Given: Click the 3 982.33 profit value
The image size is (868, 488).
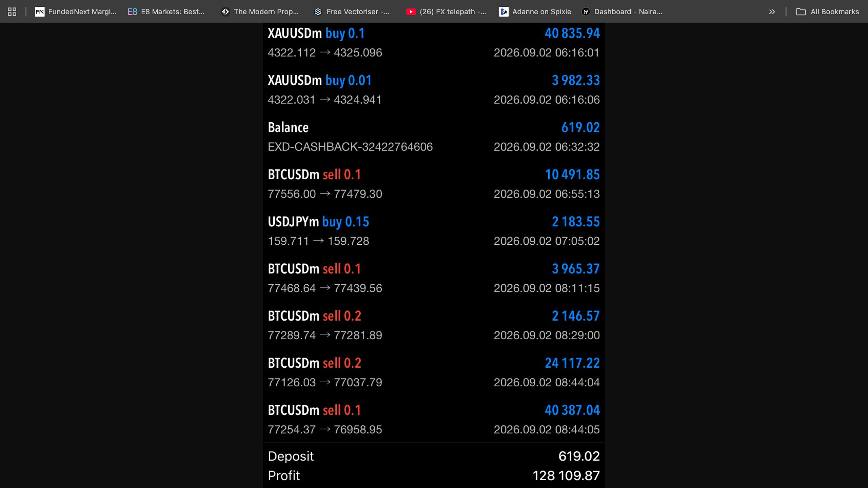Looking at the screenshot, I should (x=576, y=80).
